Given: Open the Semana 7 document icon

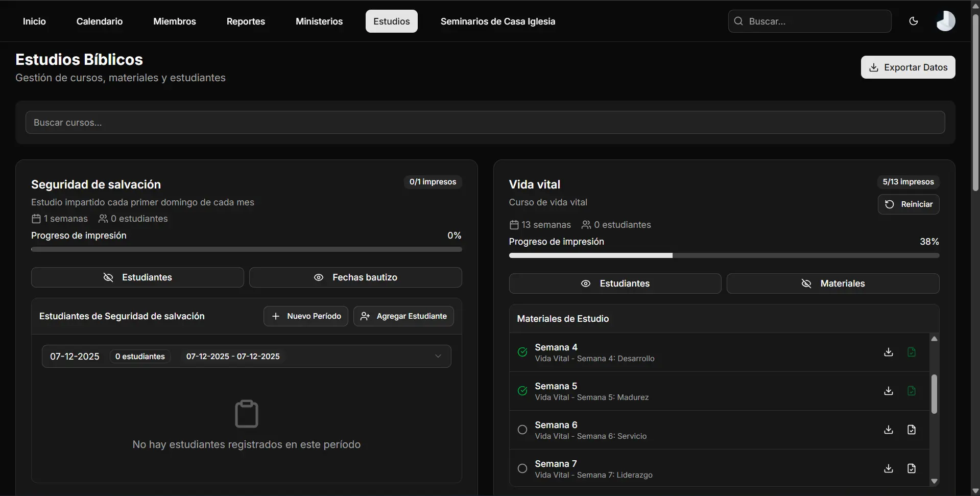Looking at the screenshot, I should click(x=912, y=468).
